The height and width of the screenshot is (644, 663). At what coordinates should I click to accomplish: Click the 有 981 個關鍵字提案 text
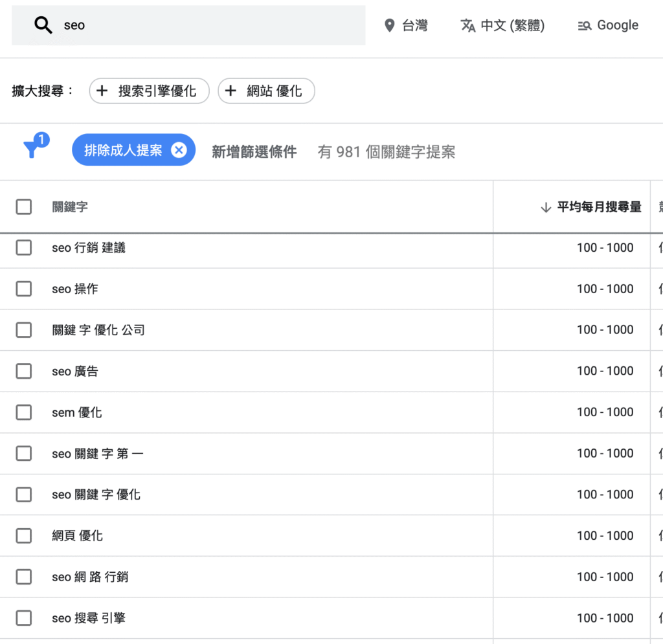(x=387, y=151)
